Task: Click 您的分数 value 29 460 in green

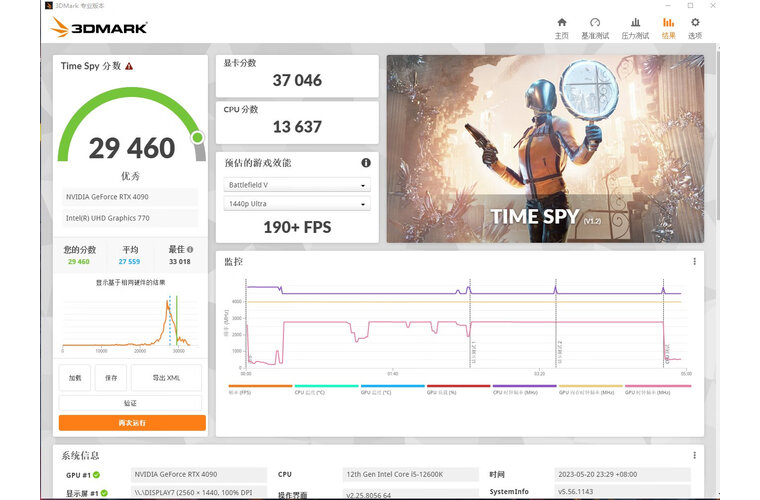Action: [x=79, y=262]
